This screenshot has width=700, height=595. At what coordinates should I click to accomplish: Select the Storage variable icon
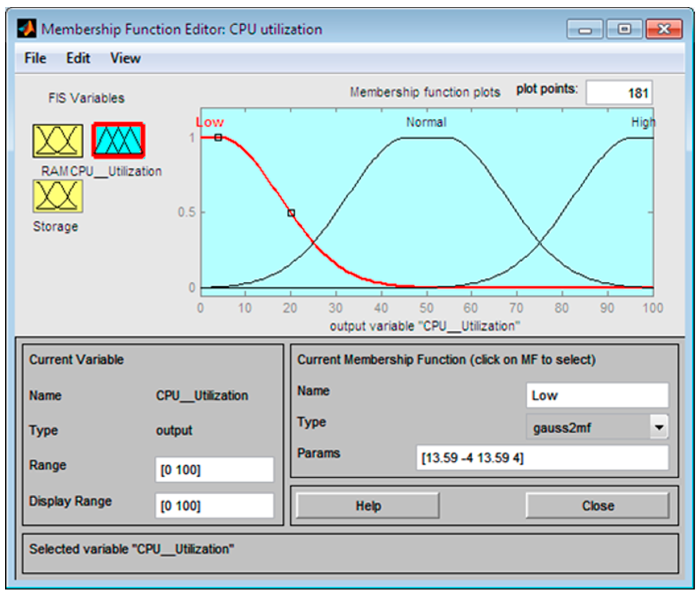click(x=58, y=196)
